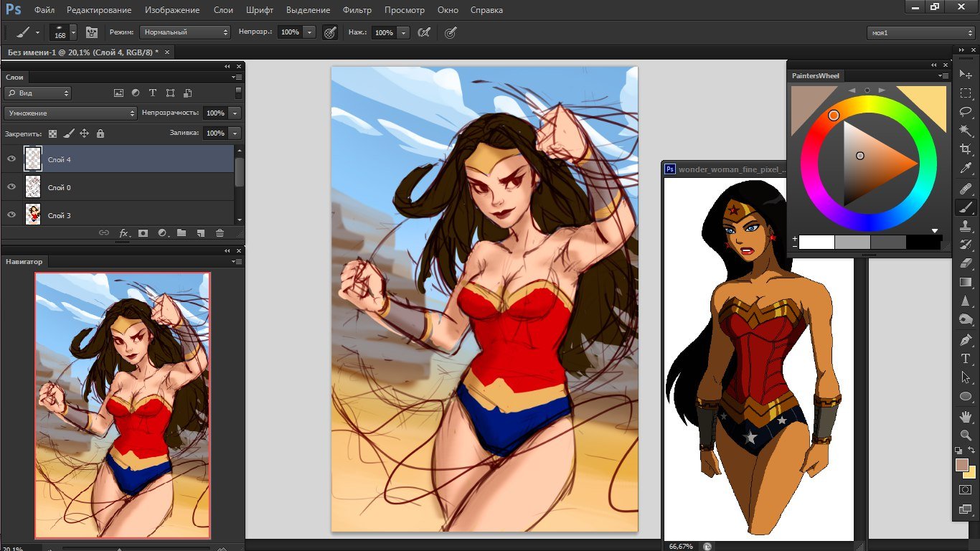Select the Lasso tool
The width and height of the screenshot is (980, 551).
pyautogui.click(x=966, y=112)
